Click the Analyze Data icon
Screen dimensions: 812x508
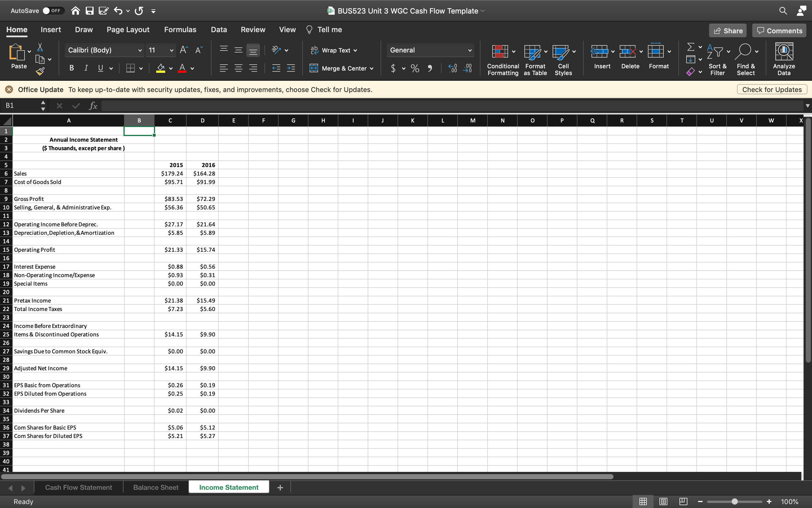click(x=784, y=51)
